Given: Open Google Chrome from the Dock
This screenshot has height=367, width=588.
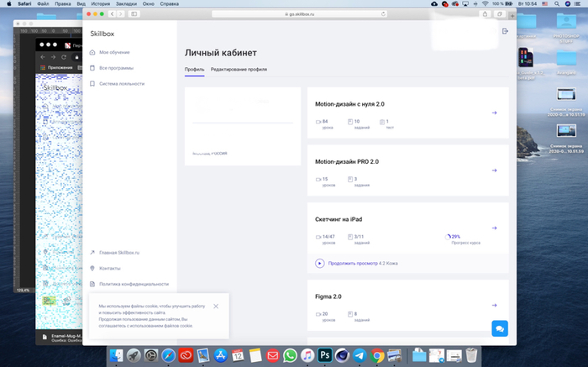Looking at the screenshot, I should coord(377,355).
